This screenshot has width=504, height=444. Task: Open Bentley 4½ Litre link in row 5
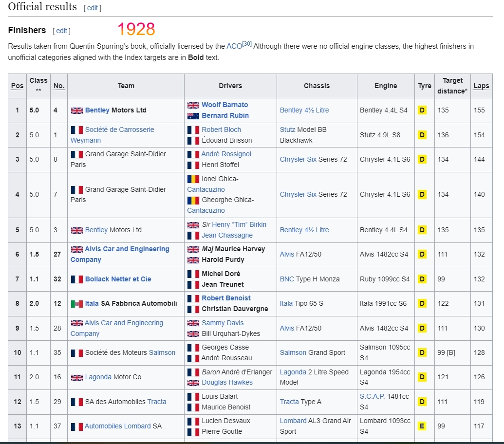pyautogui.click(x=304, y=230)
